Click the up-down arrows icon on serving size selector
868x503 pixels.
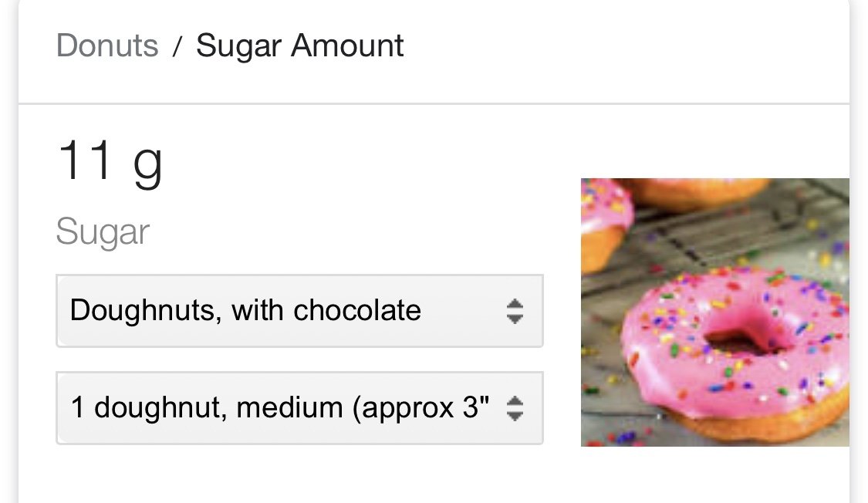[515, 408]
